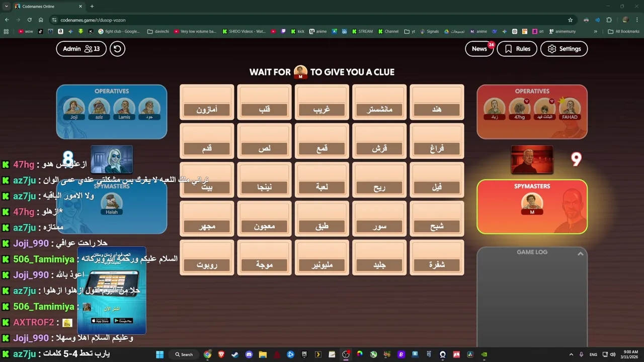Open Brave browser from the taskbar

tap(221, 354)
